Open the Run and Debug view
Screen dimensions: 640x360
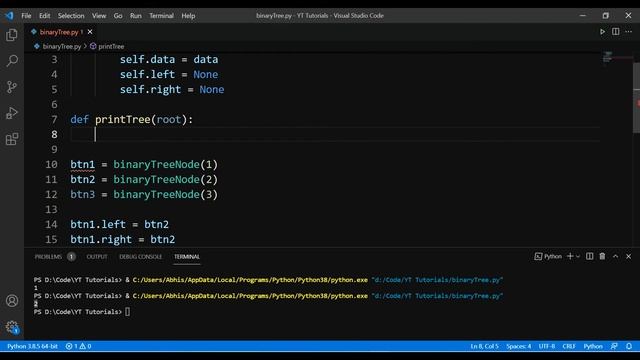tap(12, 113)
